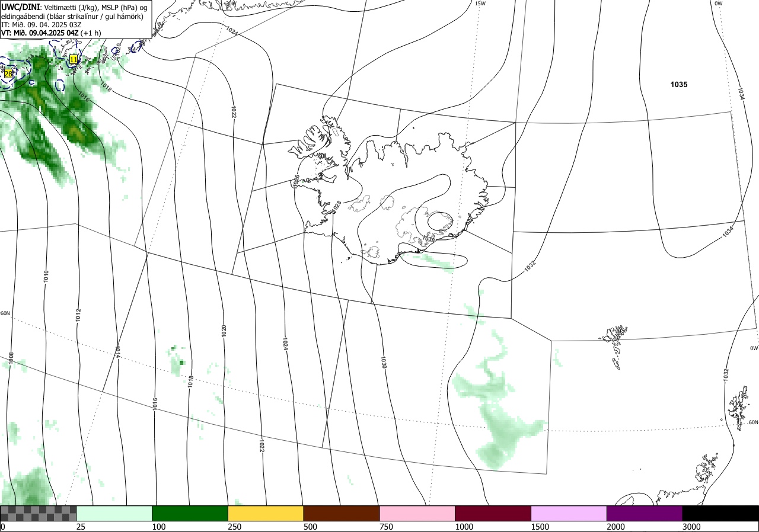Click the yellow lightning marker labeled 11

(74, 59)
